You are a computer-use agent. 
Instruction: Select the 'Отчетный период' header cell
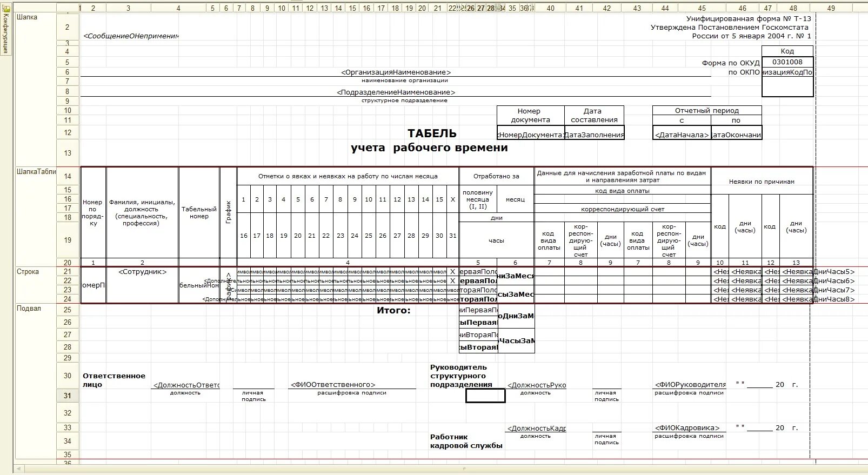[x=707, y=111]
